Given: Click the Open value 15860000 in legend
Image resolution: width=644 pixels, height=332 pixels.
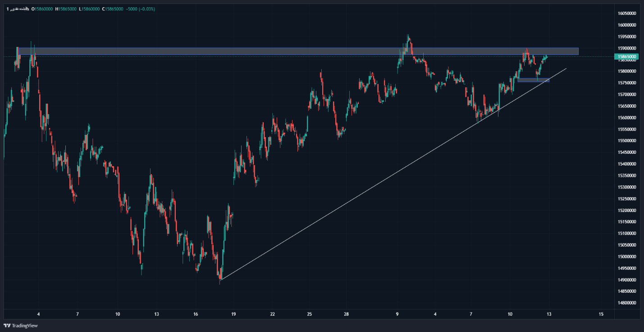Looking at the screenshot, I should [44, 9].
